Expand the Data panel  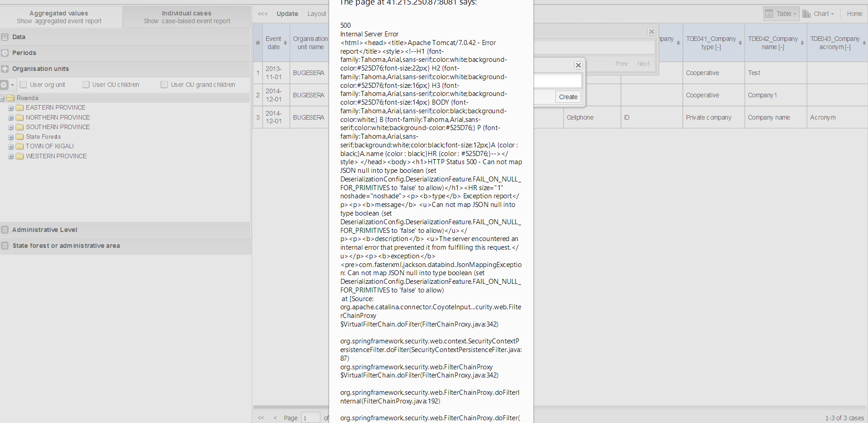125,37
